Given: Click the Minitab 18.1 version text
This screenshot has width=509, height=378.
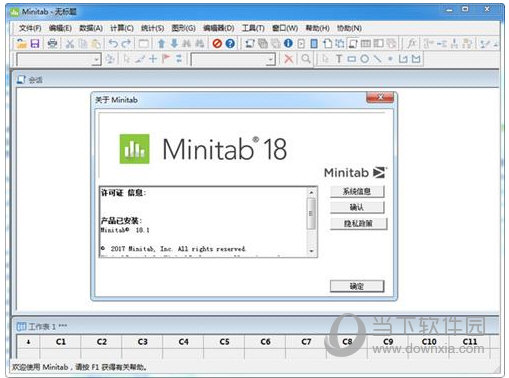Looking at the screenshot, I should pos(125,230).
